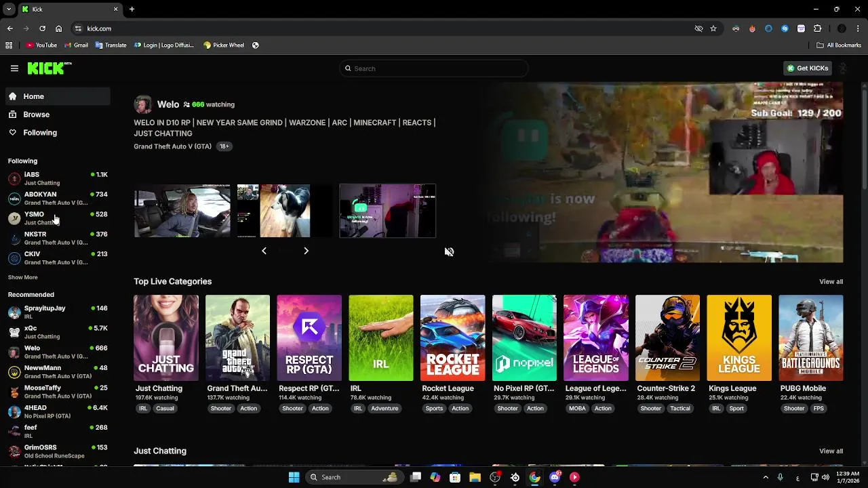Unmute the featured stream preview

449,251
